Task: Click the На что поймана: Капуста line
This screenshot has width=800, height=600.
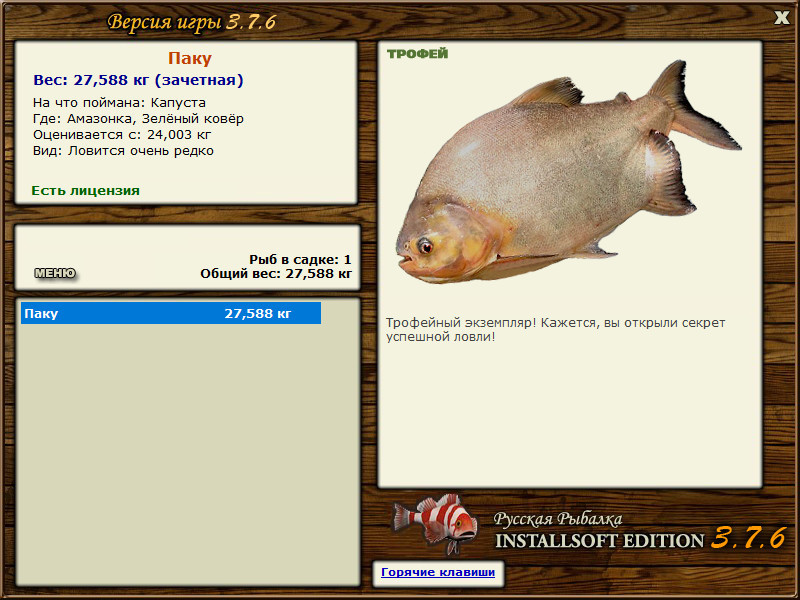Action: tap(119, 103)
